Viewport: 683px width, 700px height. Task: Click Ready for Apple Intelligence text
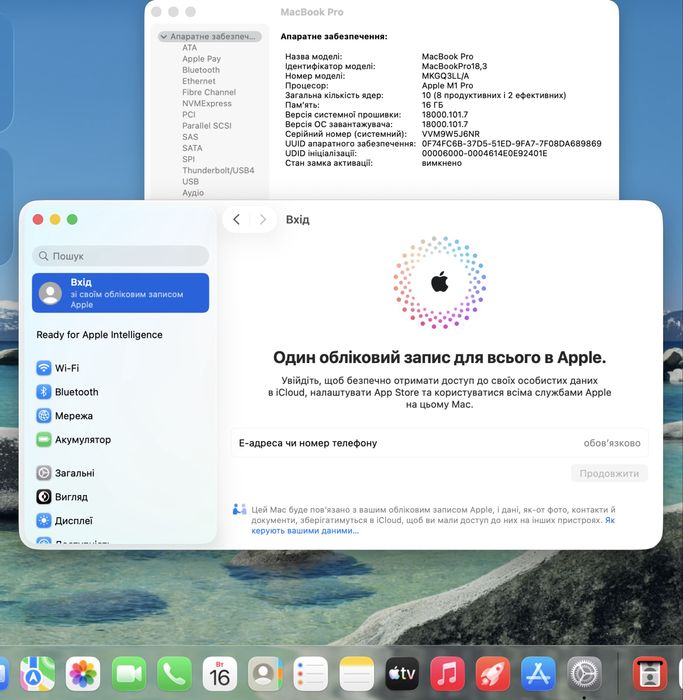[x=99, y=334]
